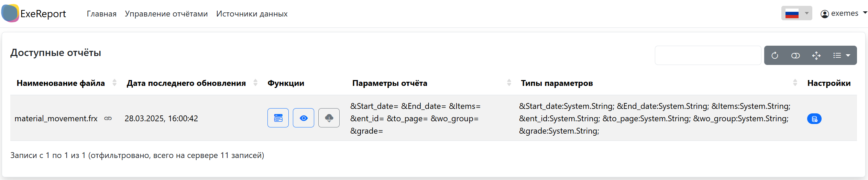Screen dimensions: 868x180
Task: Download report using the cloud download icon
Action: (329, 118)
